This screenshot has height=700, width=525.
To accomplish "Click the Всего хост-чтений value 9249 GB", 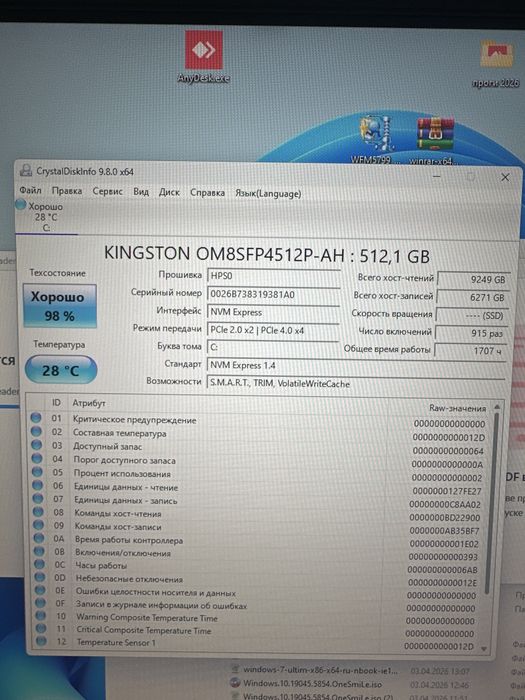I will (x=473, y=279).
